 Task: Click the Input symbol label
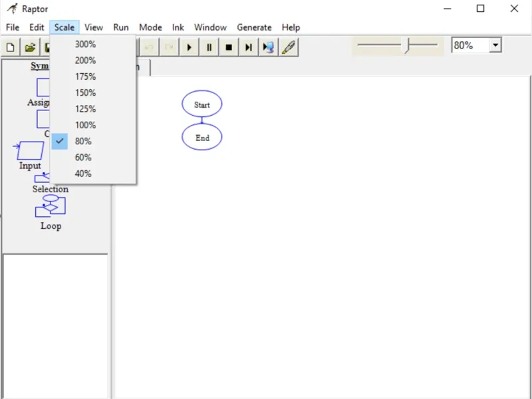point(30,166)
